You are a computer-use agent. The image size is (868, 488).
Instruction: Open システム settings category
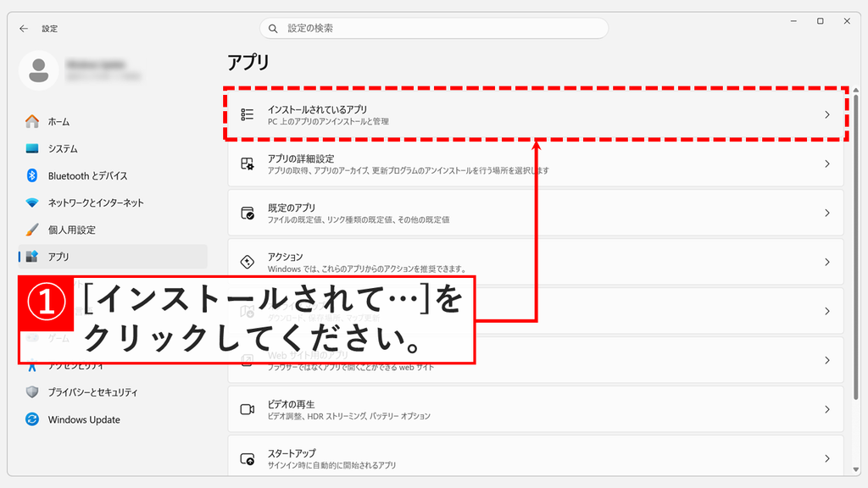click(113, 148)
